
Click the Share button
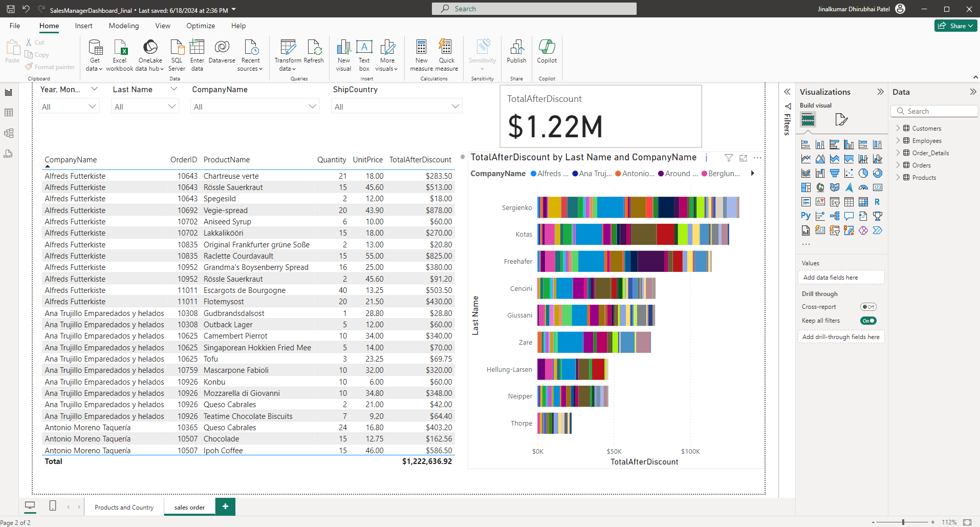coord(955,26)
